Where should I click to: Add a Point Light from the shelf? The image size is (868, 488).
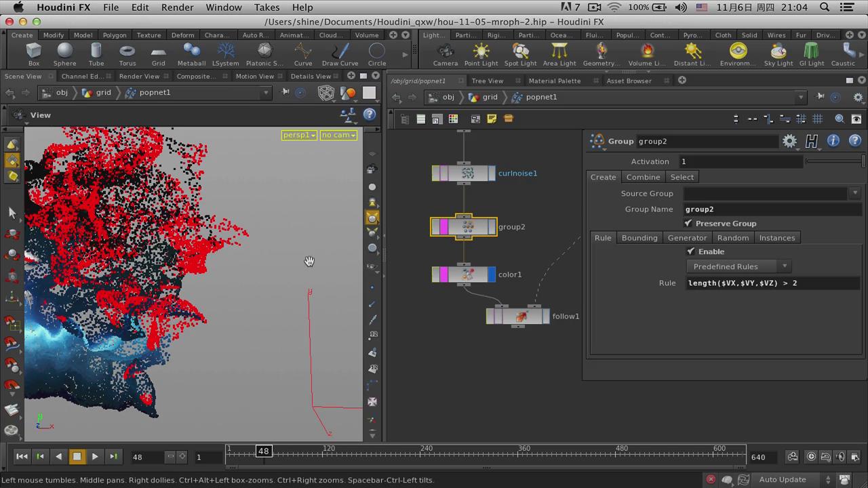[481, 54]
